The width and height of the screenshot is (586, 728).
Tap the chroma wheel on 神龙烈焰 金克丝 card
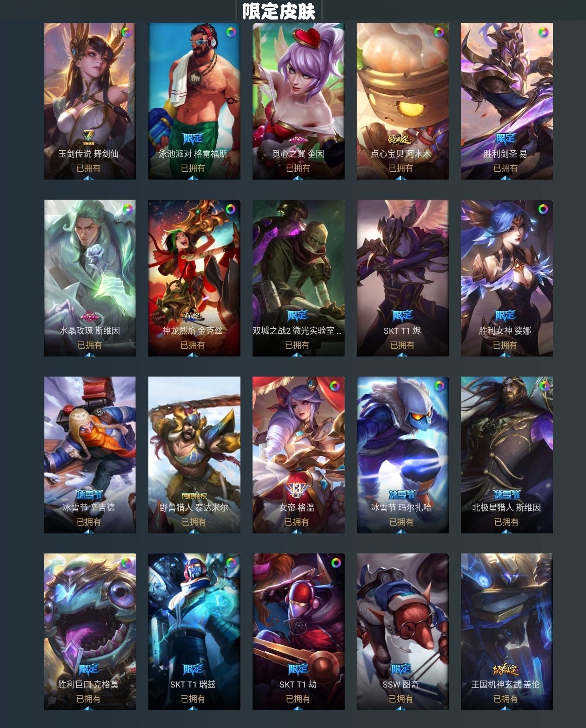(x=231, y=209)
